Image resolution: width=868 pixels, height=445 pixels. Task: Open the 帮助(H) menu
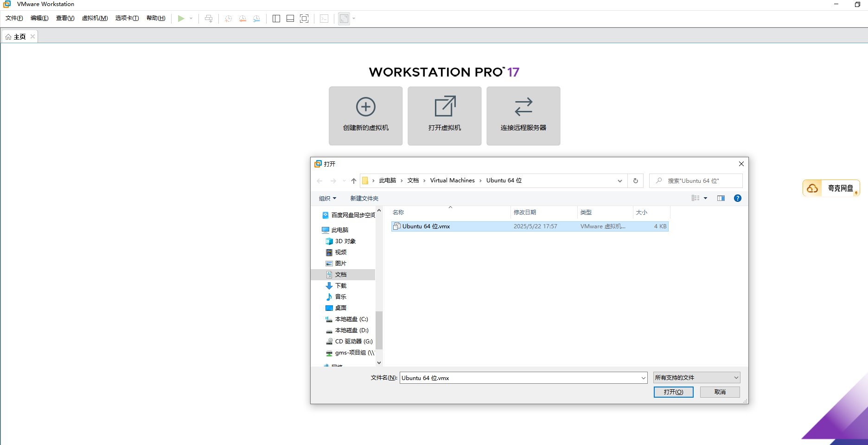pyautogui.click(x=156, y=18)
